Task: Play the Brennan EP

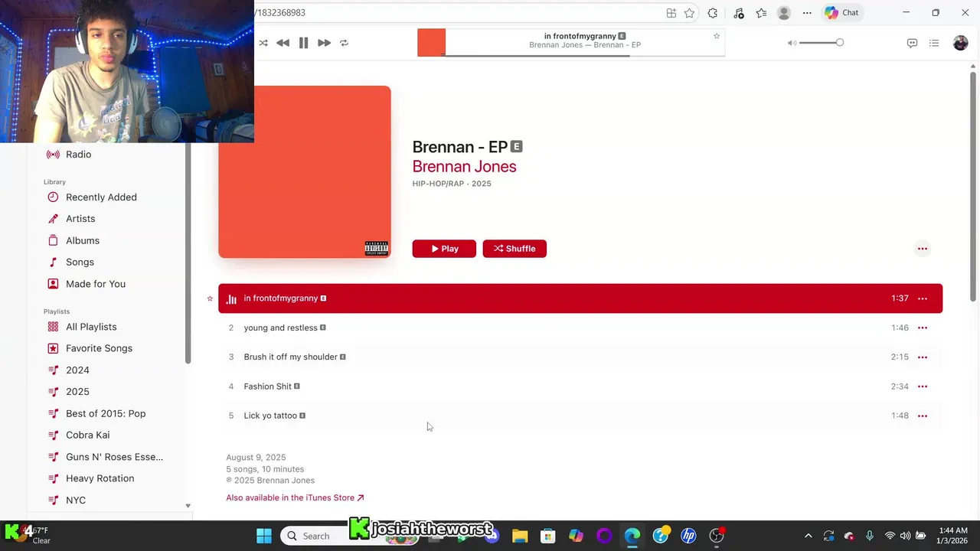Action: coord(444,249)
